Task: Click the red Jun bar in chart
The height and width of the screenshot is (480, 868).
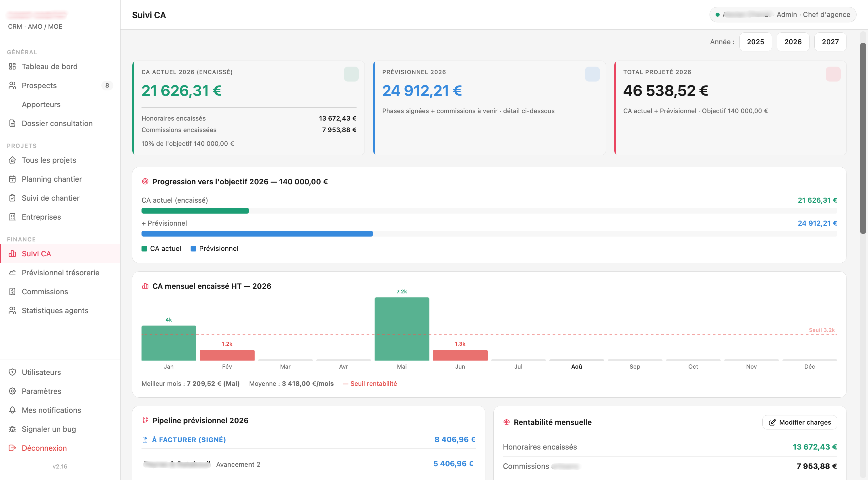Action: [x=460, y=355]
